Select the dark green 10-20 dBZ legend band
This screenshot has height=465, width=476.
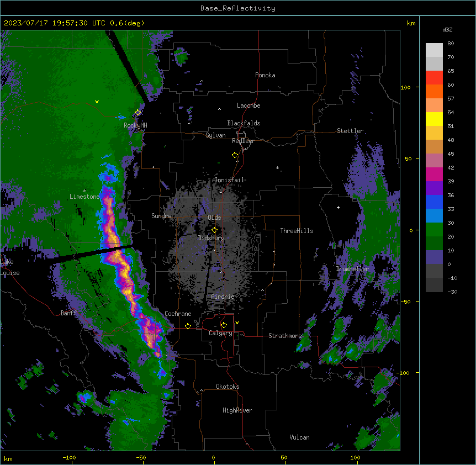tap(434, 243)
